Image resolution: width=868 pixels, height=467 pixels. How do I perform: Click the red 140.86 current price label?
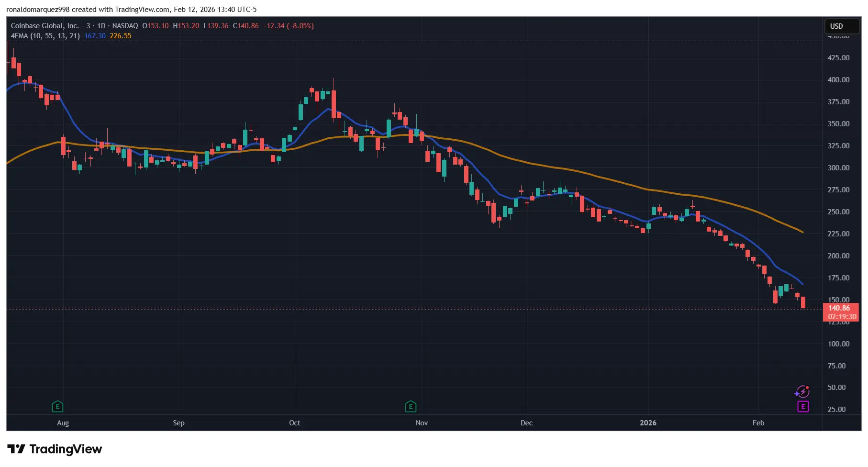pos(840,308)
